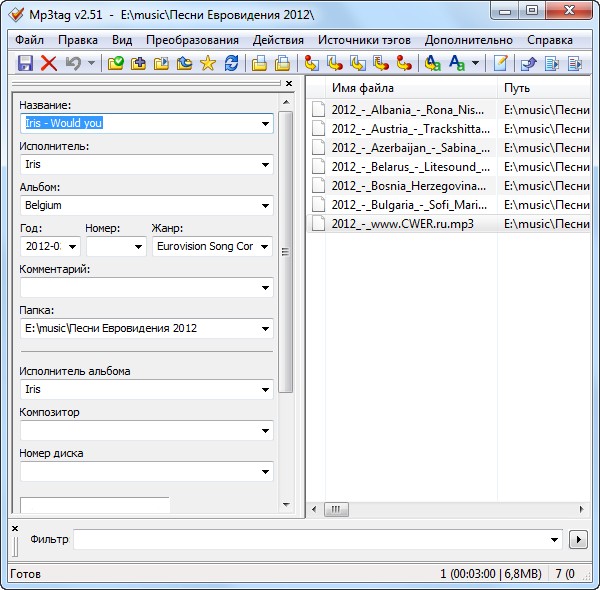The height and width of the screenshot is (590, 600).
Task: Expand the Жанр genre dropdown
Action: coord(265,247)
